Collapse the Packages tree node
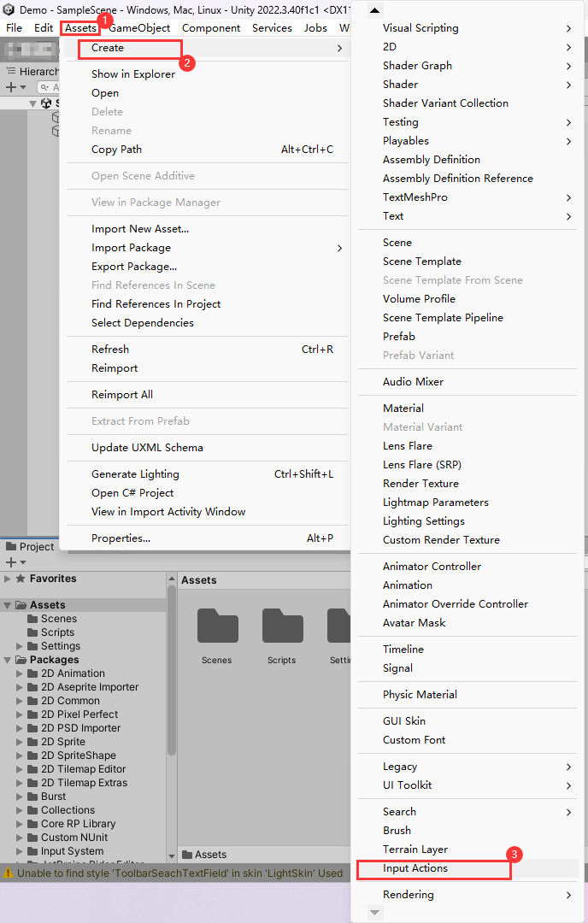 7,660
